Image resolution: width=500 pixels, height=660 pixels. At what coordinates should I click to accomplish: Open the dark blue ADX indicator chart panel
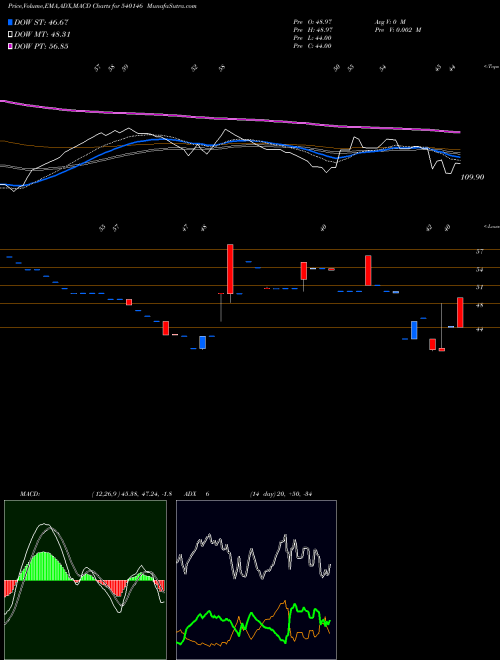tap(256, 580)
